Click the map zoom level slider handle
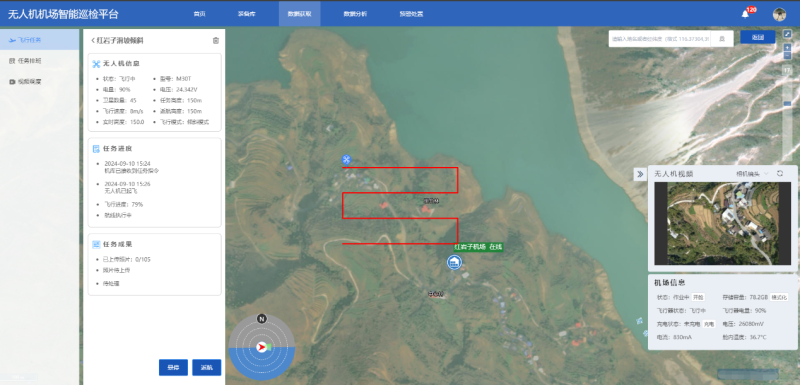The image size is (800, 385). (x=787, y=104)
